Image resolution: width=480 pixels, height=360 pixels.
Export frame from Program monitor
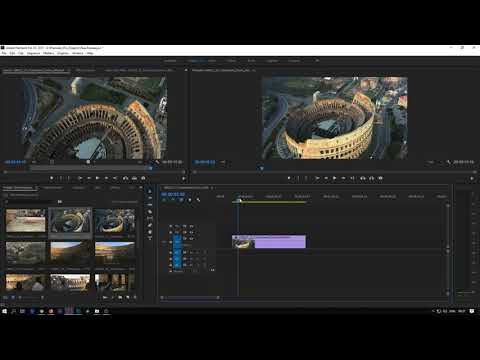tap(381, 178)
